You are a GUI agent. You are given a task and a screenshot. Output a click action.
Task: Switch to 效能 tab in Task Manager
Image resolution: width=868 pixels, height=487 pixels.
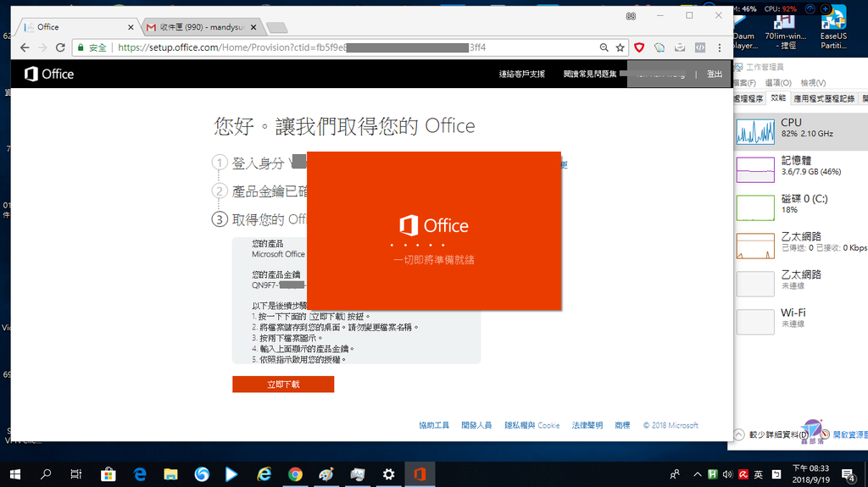(778, 98)
